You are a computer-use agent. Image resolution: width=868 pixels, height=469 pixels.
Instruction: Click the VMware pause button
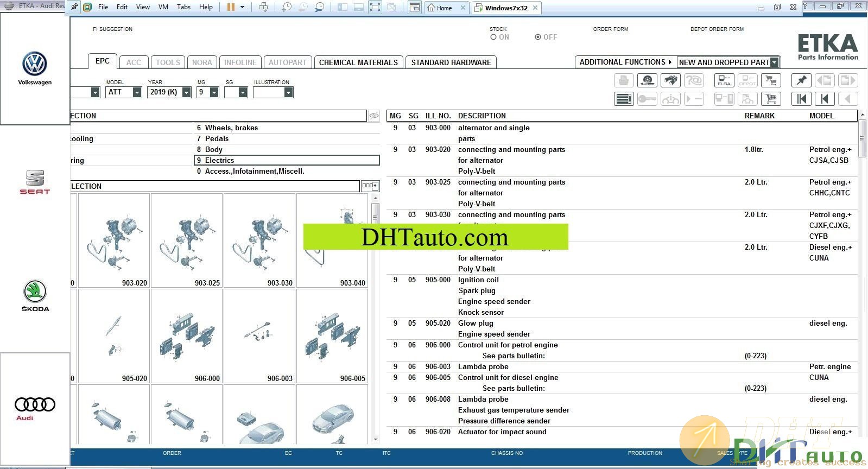(x=231, y=7)
